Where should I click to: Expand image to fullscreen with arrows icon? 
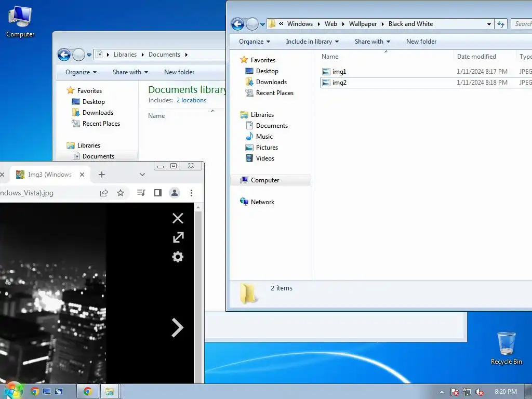point(178,237)
